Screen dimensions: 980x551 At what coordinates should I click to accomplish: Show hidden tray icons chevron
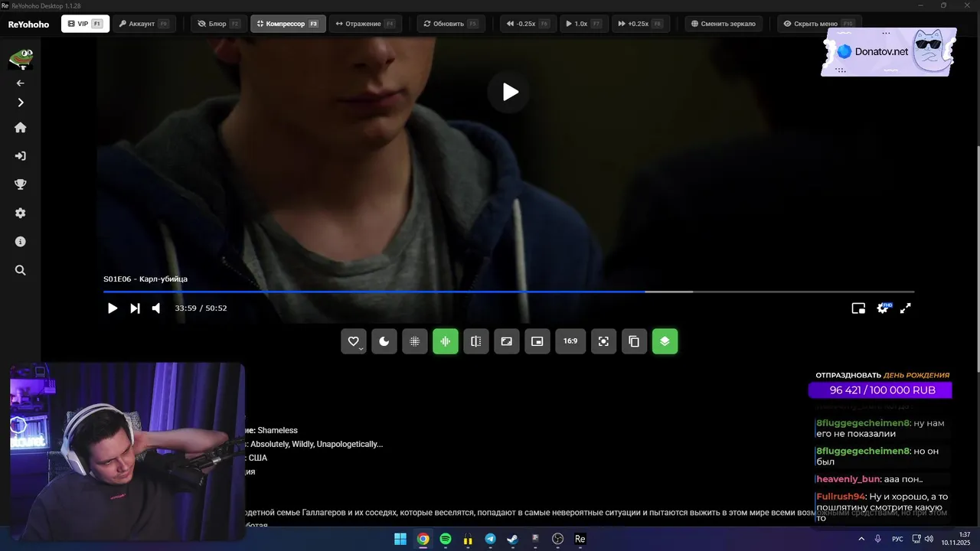pyautogui.click(x=861, y=540)
